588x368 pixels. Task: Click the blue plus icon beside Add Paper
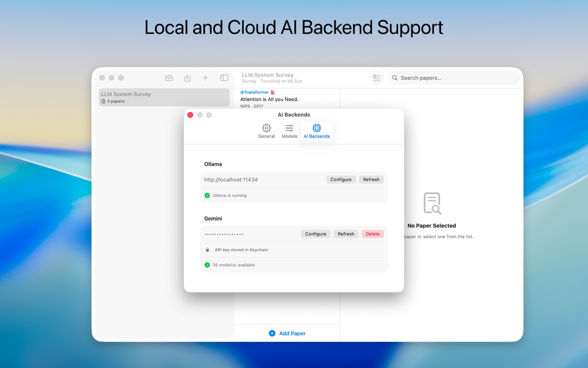272,333
